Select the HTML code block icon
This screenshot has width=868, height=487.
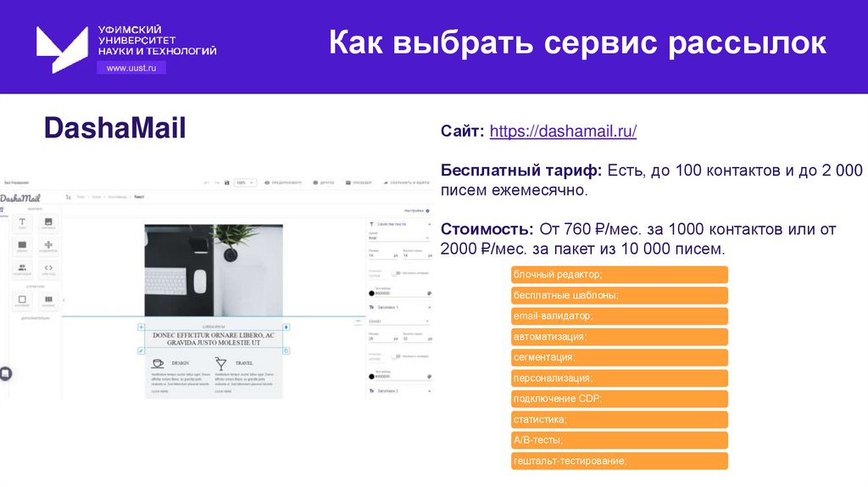48,269
